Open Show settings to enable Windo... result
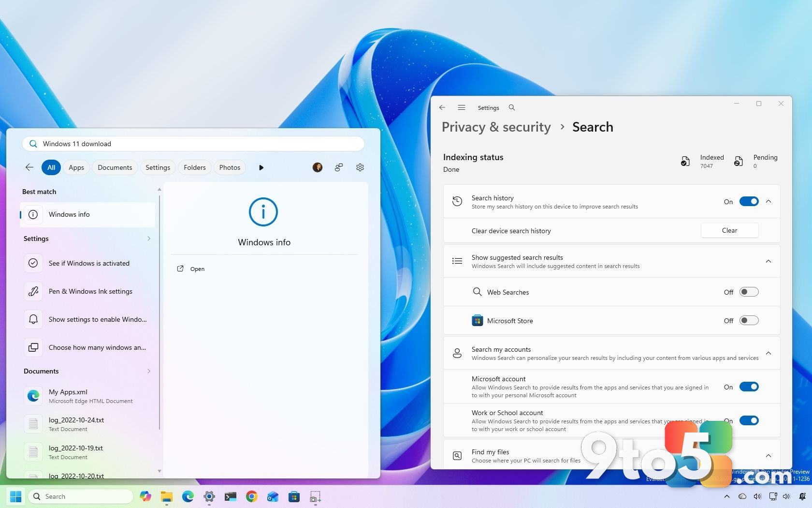812x508 pixels. (87, 319)
